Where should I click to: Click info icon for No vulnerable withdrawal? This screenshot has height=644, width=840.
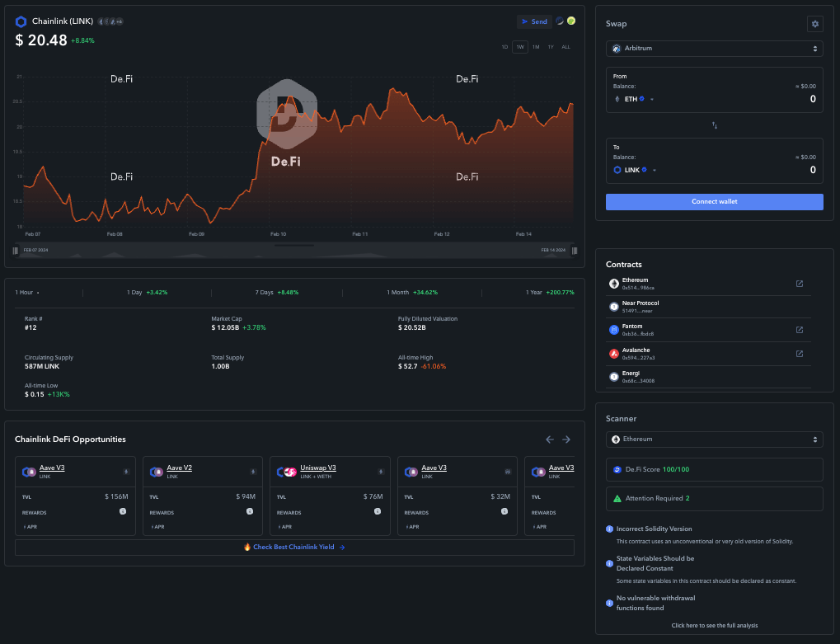coord(609,604)
